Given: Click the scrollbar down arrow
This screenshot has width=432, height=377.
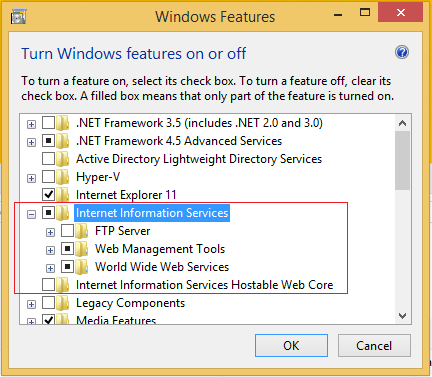Looking at the screenshot, I should pyautogui.click(x=403, y=315).
